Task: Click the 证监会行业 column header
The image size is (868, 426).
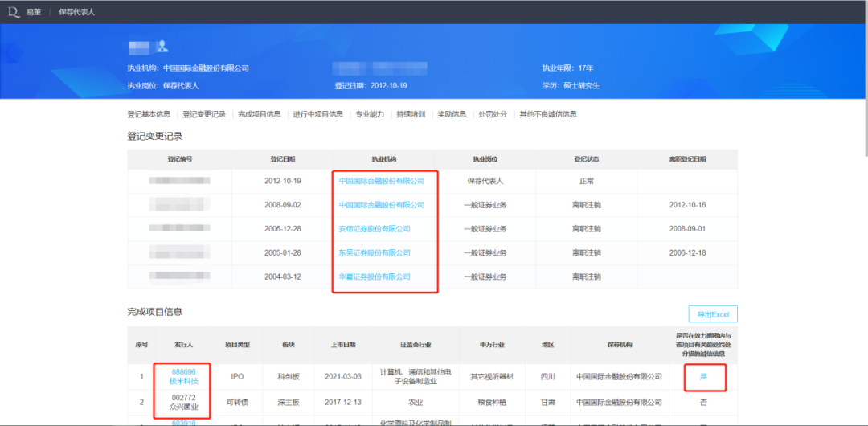Action: [x=416, y=345]
